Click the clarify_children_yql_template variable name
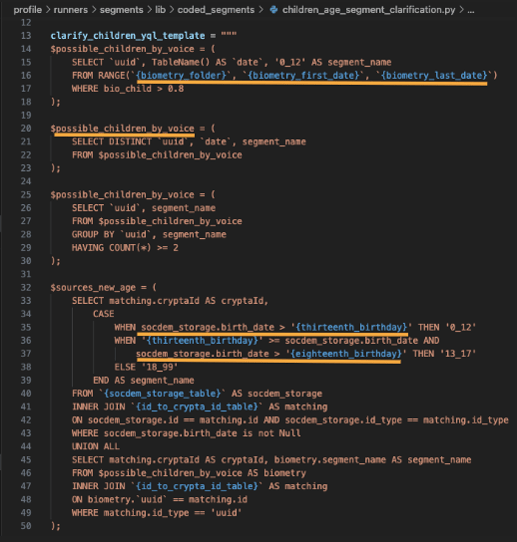Image resolution: width=517 pixels, height=542 pixels. point(128,36)
